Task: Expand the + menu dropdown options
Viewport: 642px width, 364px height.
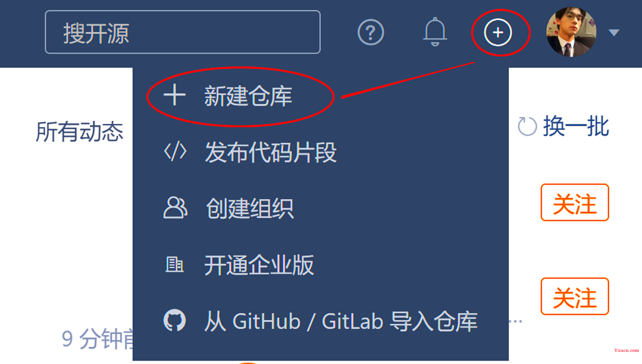Action: (497, 32)
